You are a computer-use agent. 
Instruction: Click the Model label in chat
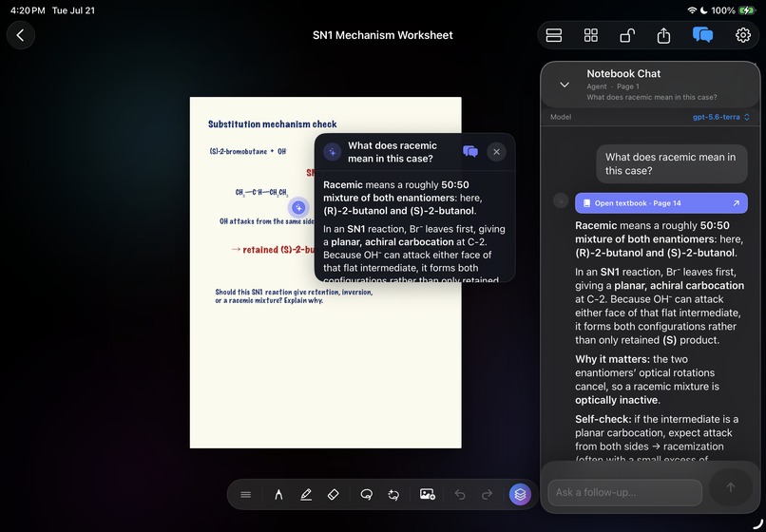[x=561, y=117]
